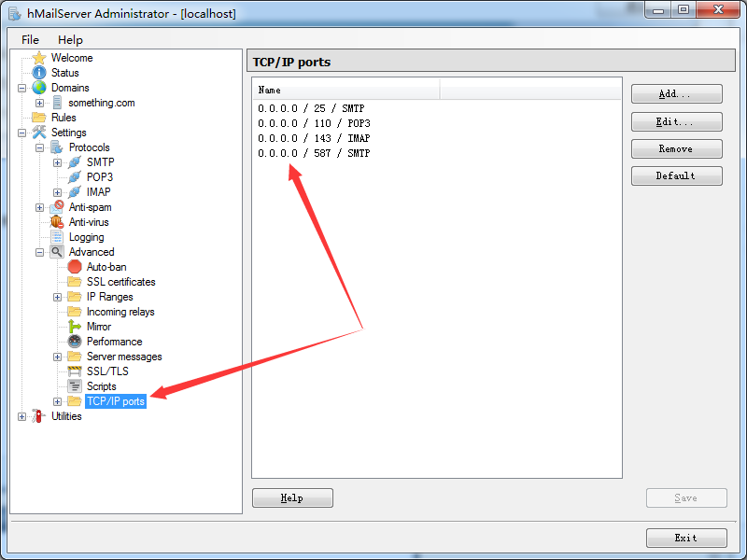Collapse the Protocols tree node
Screen dimensions: 747x560
40,147
